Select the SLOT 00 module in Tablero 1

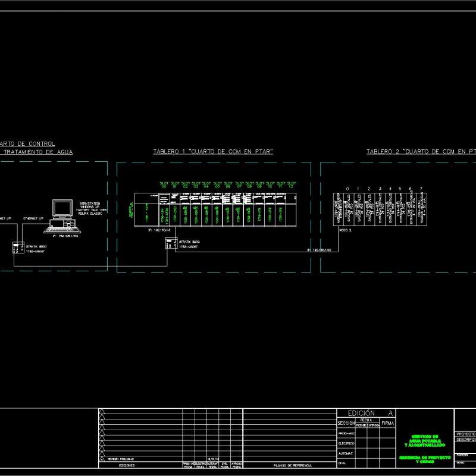[x=164, y=214]
